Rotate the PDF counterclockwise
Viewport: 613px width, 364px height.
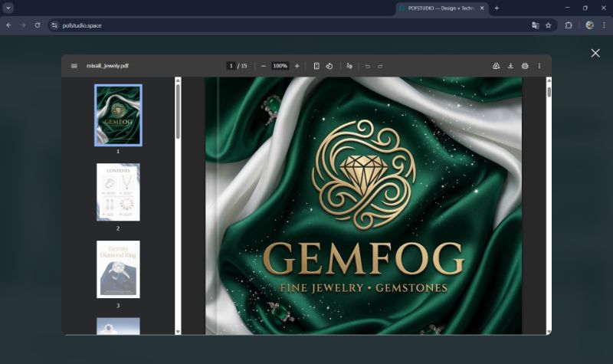pos(329,66)
